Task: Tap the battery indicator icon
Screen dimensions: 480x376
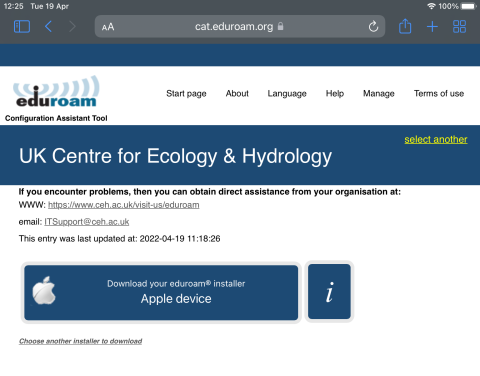Action: click(468, 6)
